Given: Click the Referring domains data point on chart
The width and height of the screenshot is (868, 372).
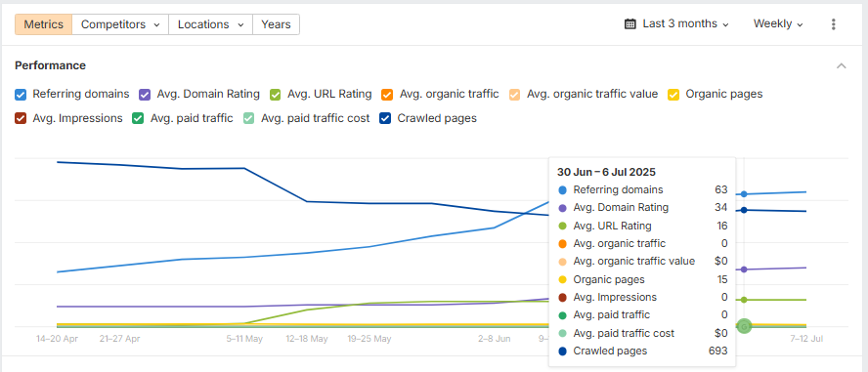Looking at the screenshot, I should point(744,194).
